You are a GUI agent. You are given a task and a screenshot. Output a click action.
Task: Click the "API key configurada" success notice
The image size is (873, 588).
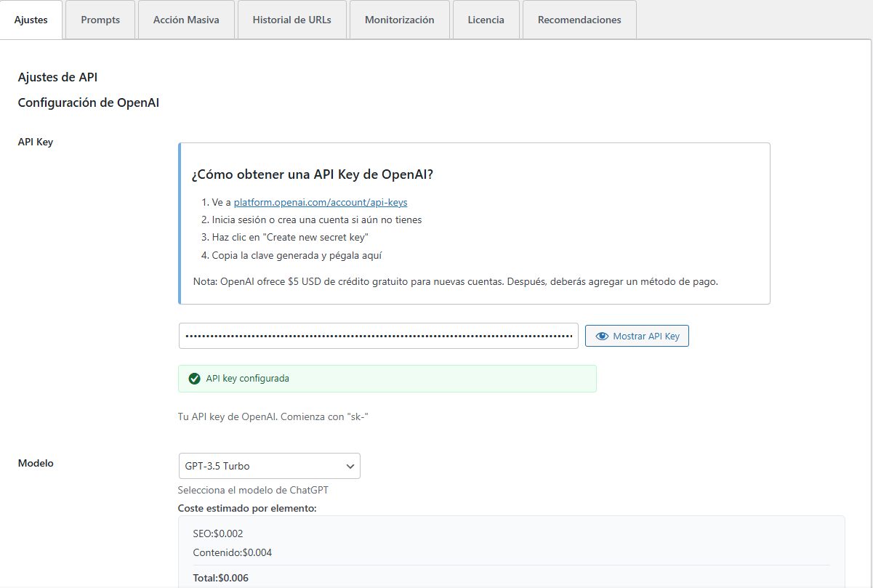[387, 379]
